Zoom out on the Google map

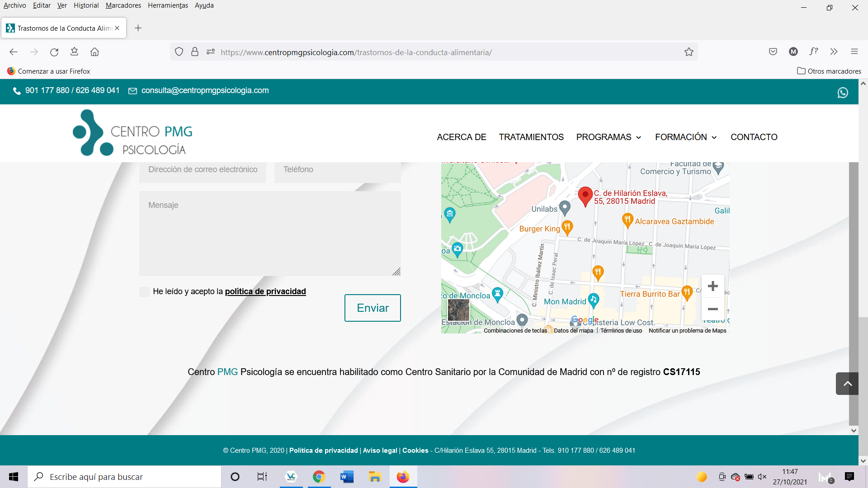point(713,309)
